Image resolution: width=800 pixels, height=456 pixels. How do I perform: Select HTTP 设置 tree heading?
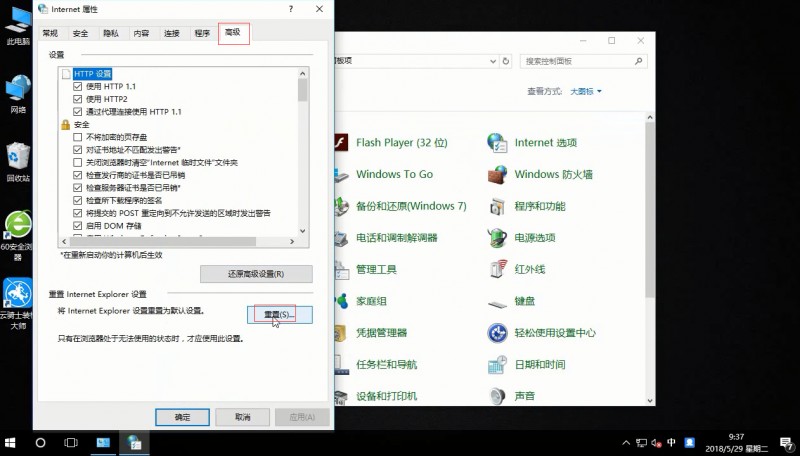[92, 74]
